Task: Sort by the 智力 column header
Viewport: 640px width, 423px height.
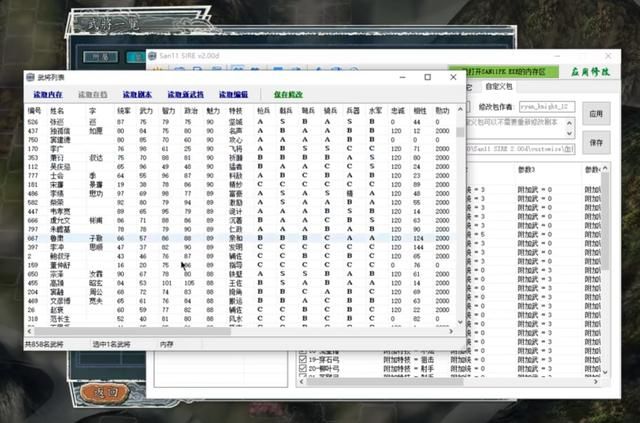Action: click(x=169, y=111)
